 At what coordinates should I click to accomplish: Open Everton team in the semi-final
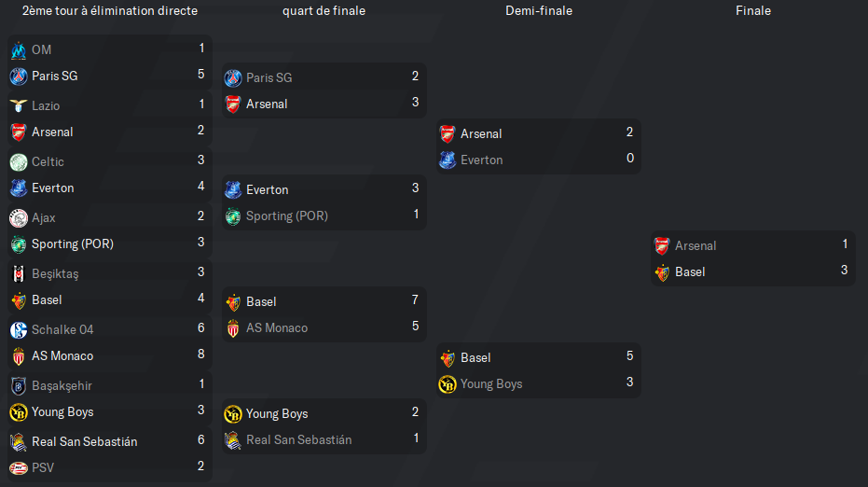[x=482, y=160]
